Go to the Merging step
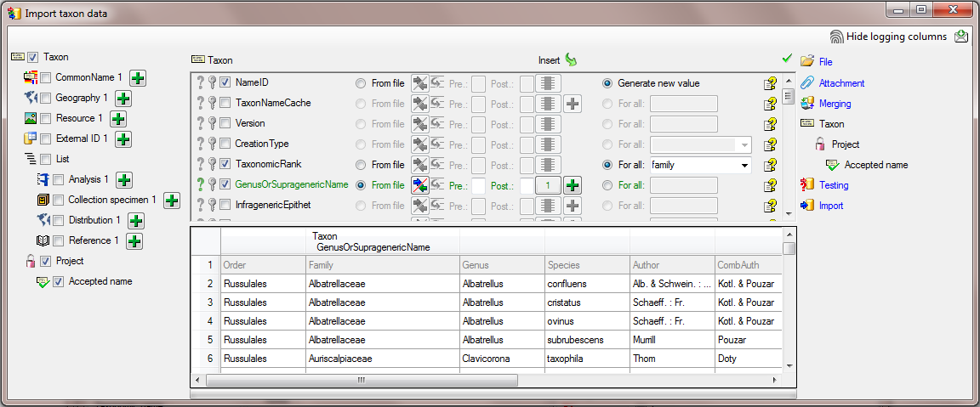This screenshot has height=407, width=980. (835, 104)
